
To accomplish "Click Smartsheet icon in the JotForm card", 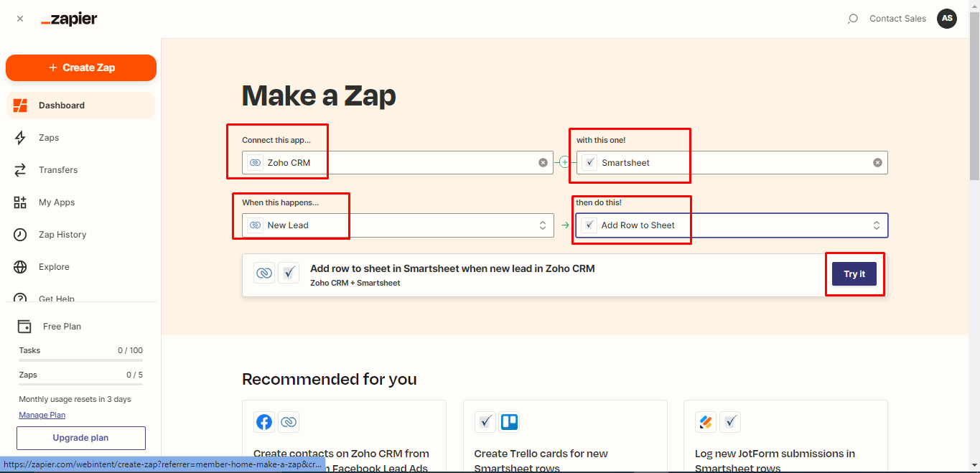I will point(730,422).
